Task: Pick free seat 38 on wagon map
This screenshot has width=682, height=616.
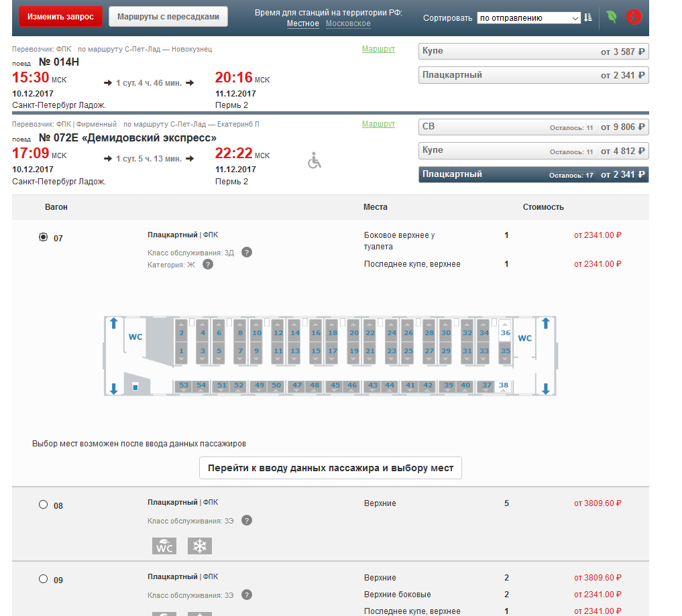Action: point(504,385)
